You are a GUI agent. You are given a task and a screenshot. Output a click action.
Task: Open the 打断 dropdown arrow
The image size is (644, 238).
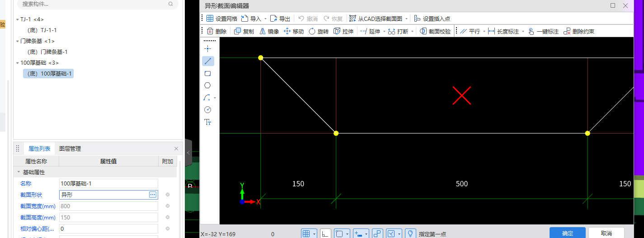click(412, 32)
